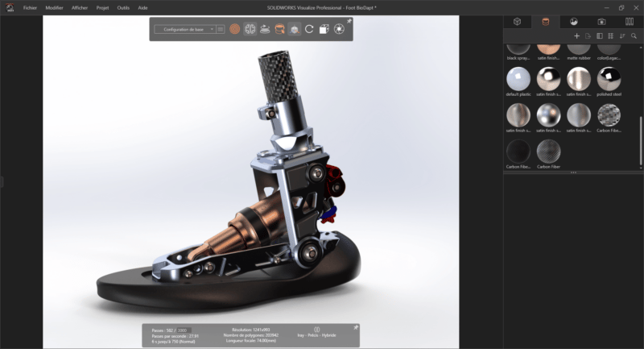Switch to the Scenes environment tab
This screenshot has width=644, height=349.
pyautogui.click(x=573, y=22)
